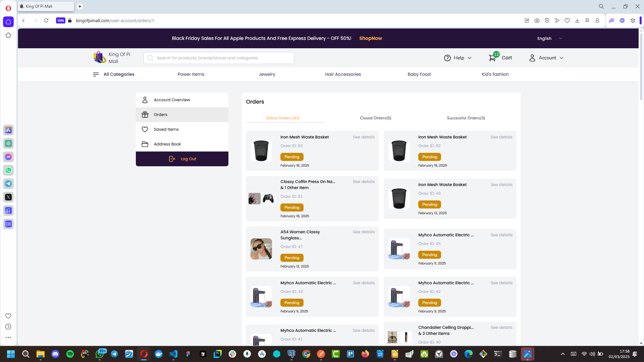Open WhatsApp in the Opera sidebar
Image resolution: width=644 pixels, height=362 pixels.
point(8,170)
